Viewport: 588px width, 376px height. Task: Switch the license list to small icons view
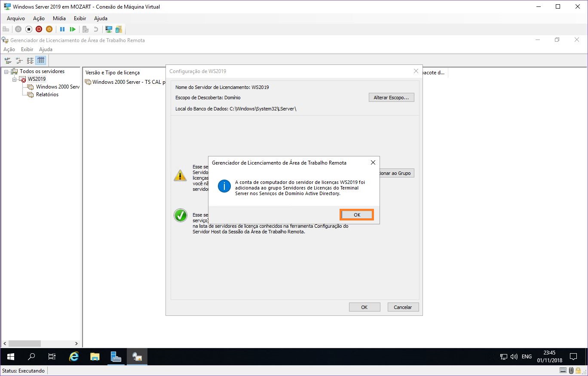click(19, 61)
